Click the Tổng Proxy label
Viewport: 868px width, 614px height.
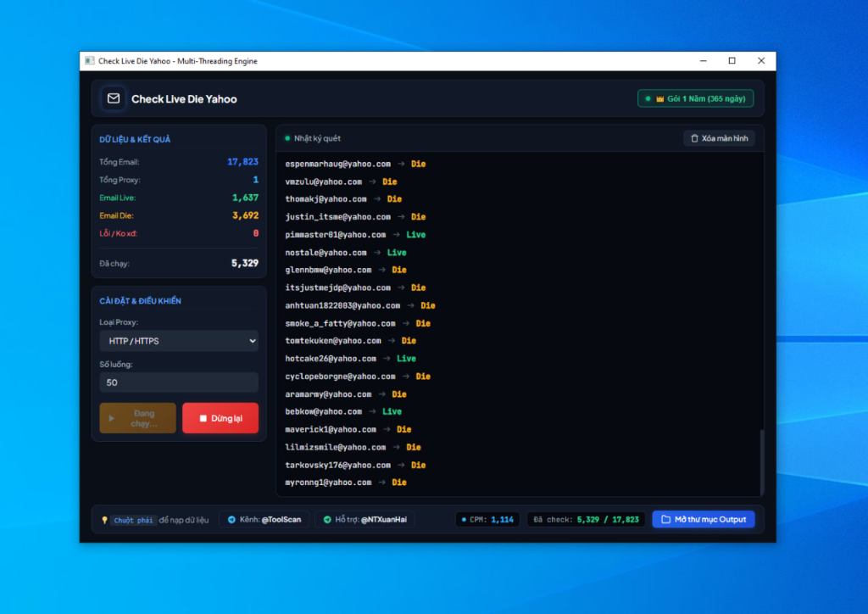[120, 180]
